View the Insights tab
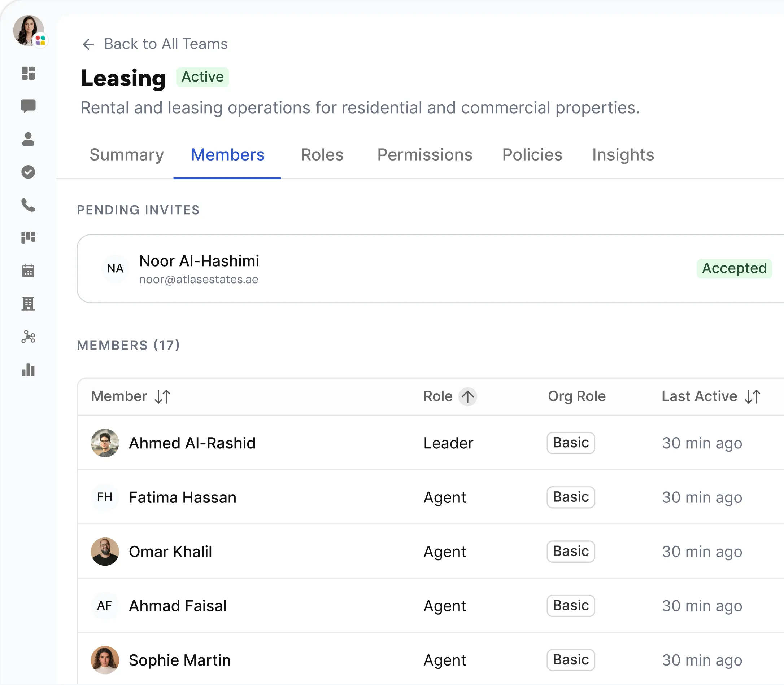Image resolution: width=784 pixels, height=685 pixels. click(x=623, y=155)
